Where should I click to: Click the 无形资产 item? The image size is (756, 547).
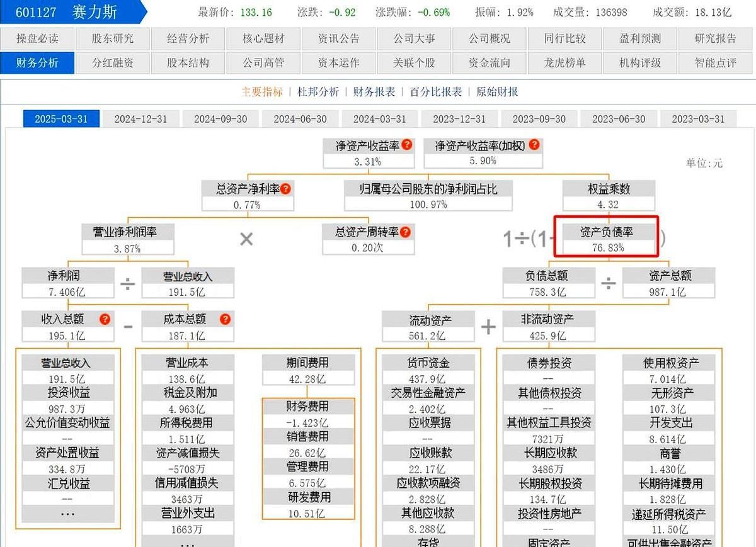coord(669,400)
